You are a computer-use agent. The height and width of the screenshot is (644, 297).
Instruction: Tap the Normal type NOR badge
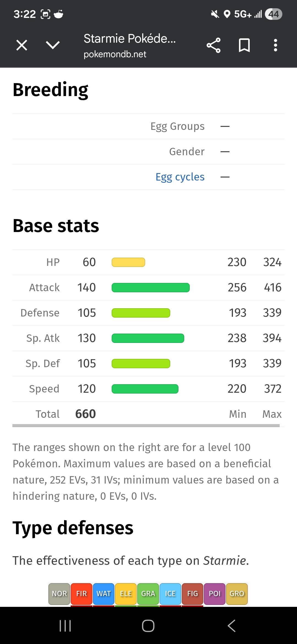[x=59, y=594]
